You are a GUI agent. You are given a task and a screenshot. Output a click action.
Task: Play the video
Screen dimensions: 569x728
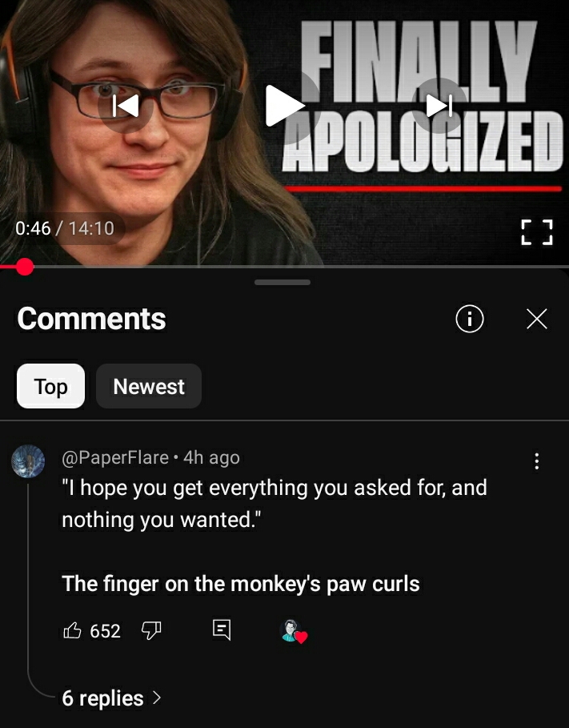(283, 106)
